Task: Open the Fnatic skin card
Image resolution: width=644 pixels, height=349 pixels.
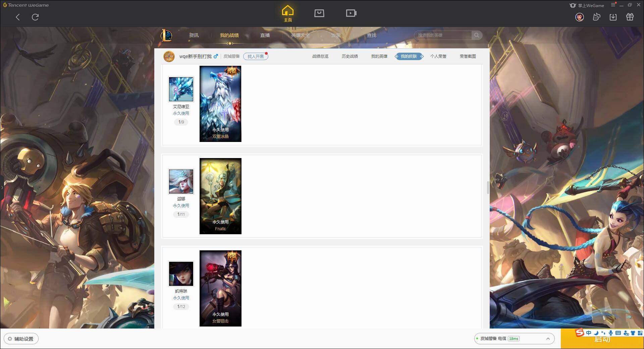Action: pos(220,196)
